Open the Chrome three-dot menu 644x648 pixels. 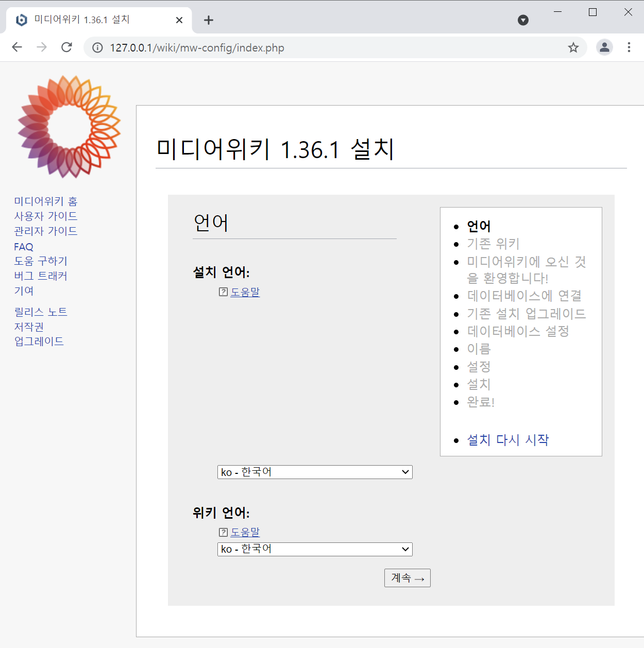629,47
